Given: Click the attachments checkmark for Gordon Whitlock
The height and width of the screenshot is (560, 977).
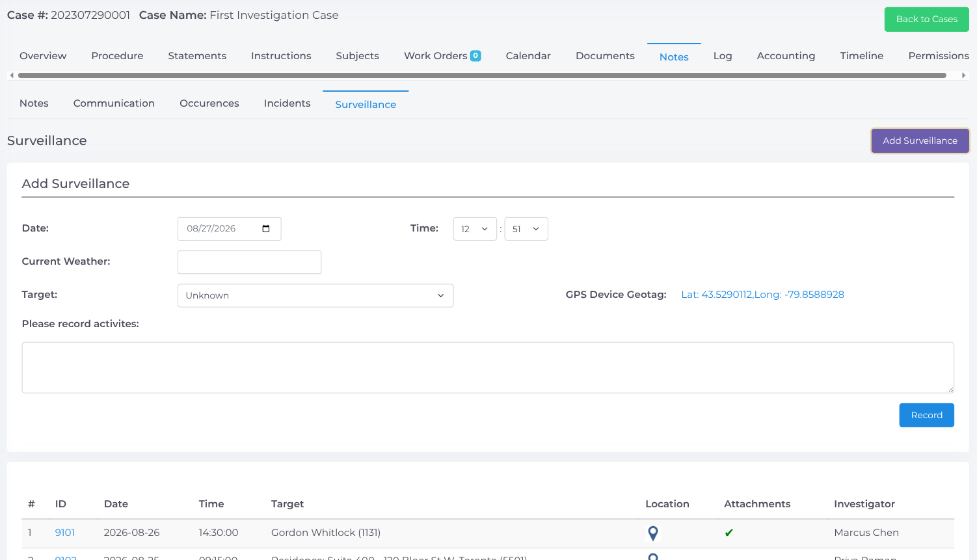Looking at the screenshot, I should click(x=729, y=533).
